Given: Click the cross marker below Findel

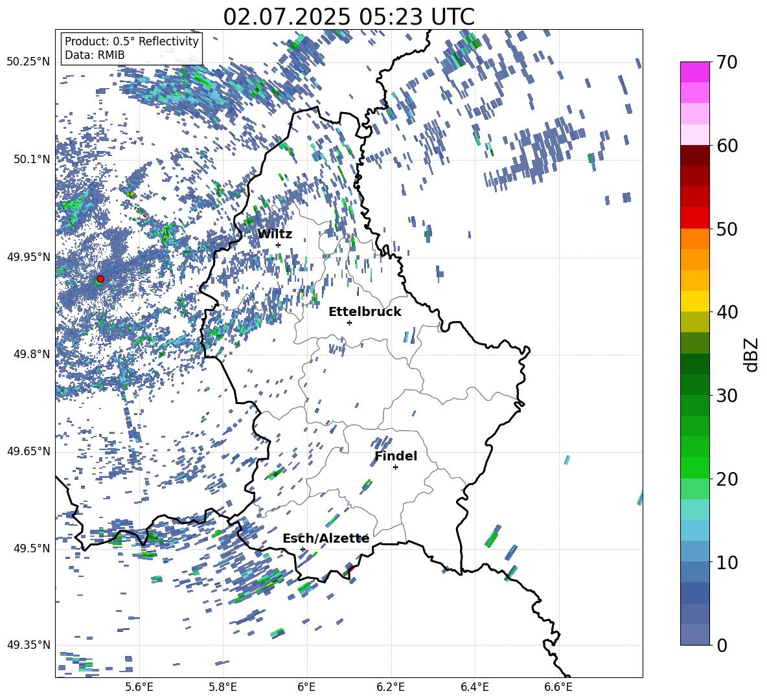Looking at the screenshot, I should tap(395, 468).
